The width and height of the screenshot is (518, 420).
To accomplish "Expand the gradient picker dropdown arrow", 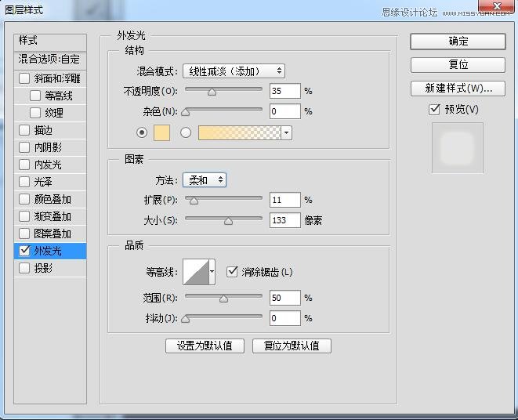I will 286,133.
